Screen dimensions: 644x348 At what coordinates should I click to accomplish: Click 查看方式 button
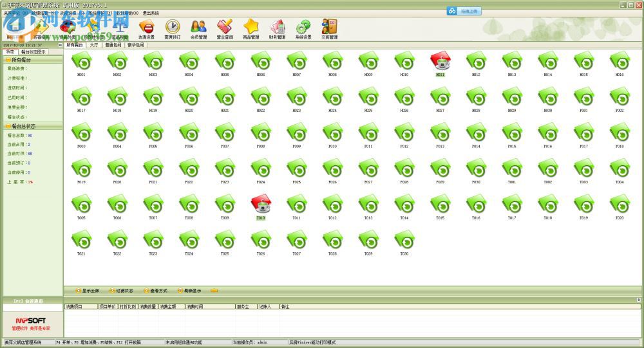tap(156, 291)
